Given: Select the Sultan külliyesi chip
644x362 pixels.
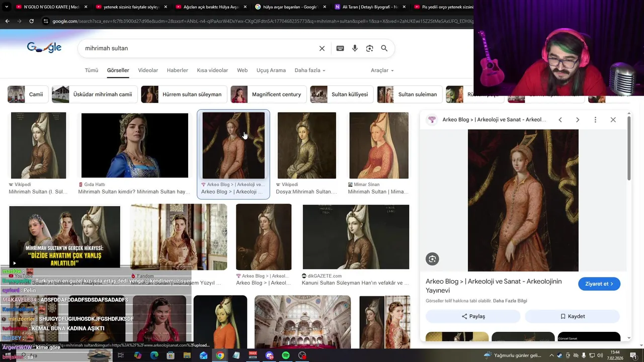Looking at the screenshot, I should point(342,95).
